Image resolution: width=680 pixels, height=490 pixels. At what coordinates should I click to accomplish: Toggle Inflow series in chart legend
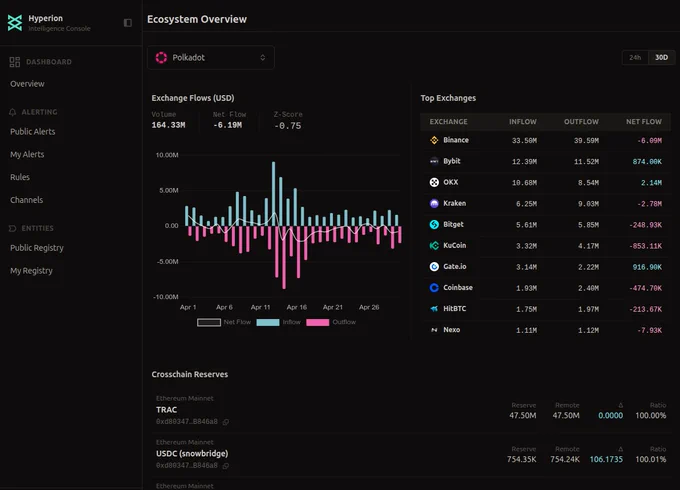pos(278,322)
